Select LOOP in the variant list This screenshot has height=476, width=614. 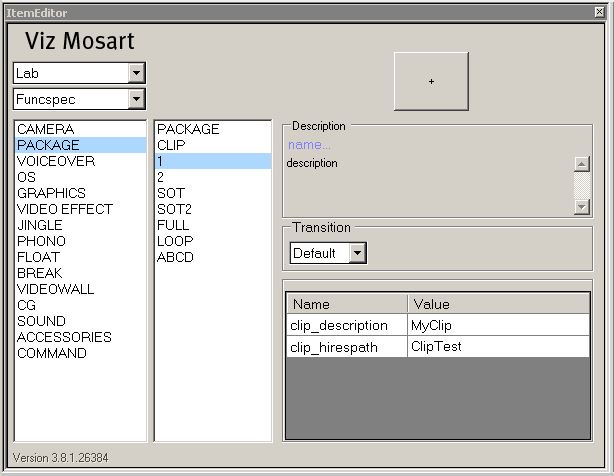(175, 241)
